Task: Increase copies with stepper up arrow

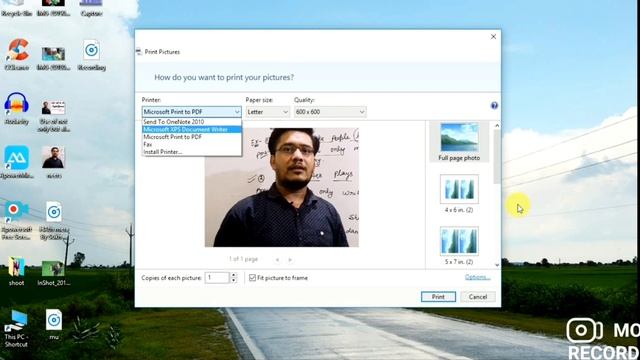Action: click(x=233, y=275)
